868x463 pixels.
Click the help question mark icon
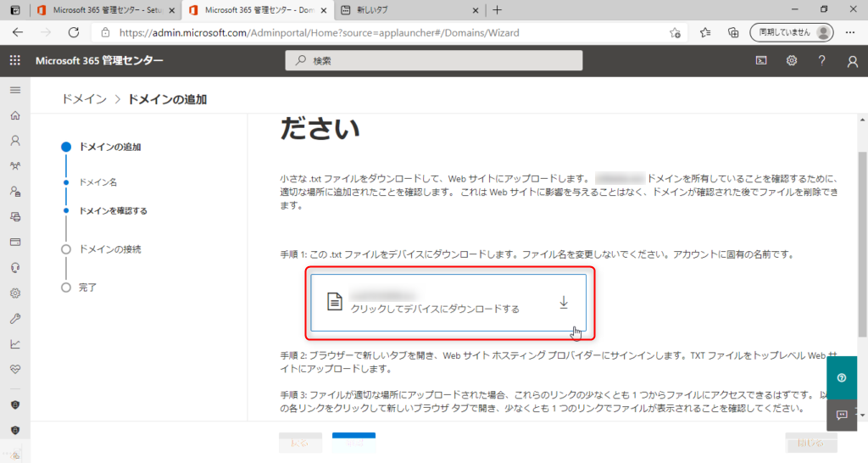tap(821, 60)
